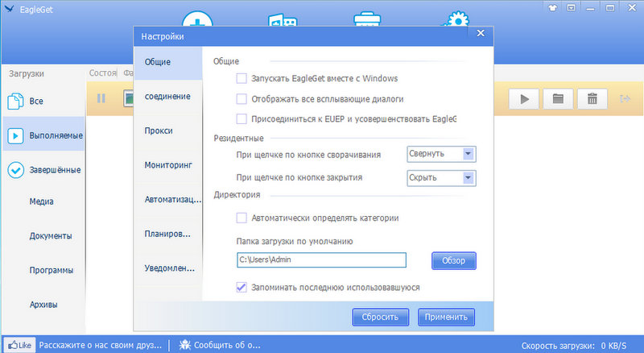Select the Планиров... settings tab

[x=168, y=234]
